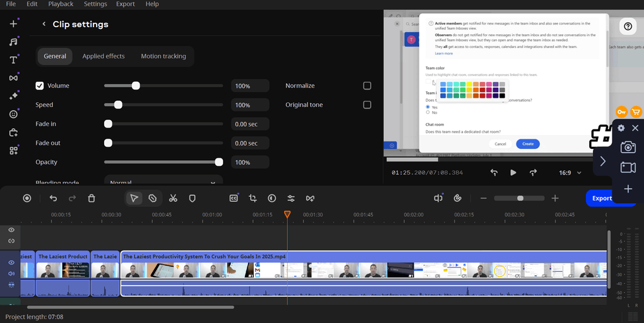Open the Settings menu
Viewport: 644px width, 323px height.
click(95, 4)
